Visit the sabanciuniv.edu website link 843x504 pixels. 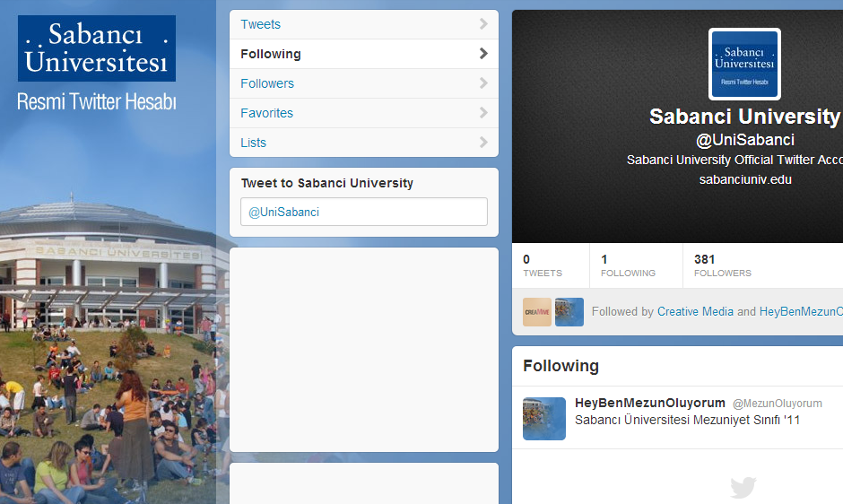pos(745,179)
